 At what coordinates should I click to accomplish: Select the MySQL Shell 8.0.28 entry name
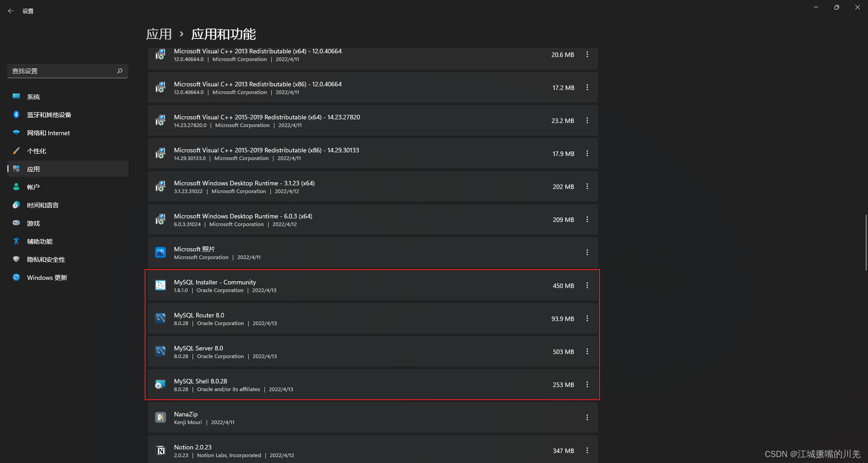200,381
